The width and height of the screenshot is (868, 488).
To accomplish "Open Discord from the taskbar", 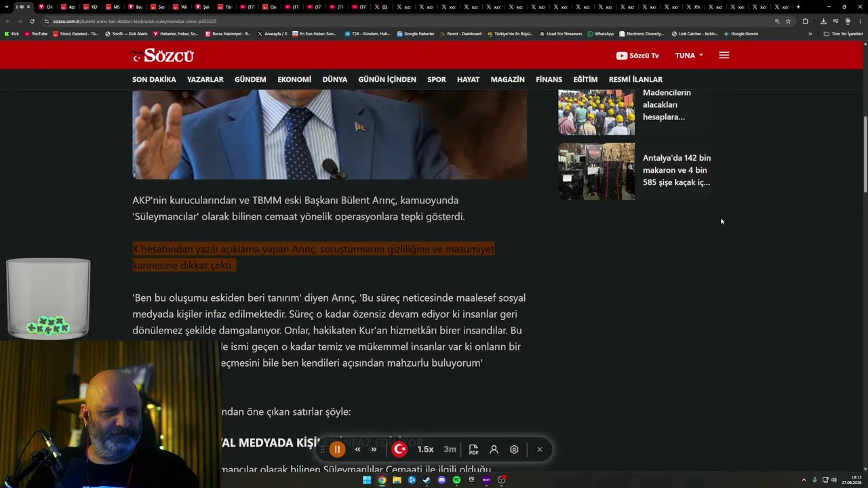I will pyautogui.click(x=441, y=480).
